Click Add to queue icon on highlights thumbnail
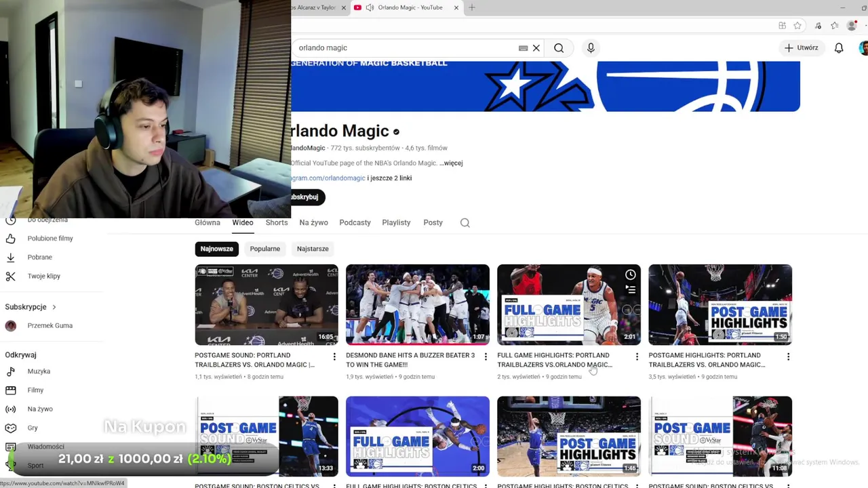 (x=630, y=290)
